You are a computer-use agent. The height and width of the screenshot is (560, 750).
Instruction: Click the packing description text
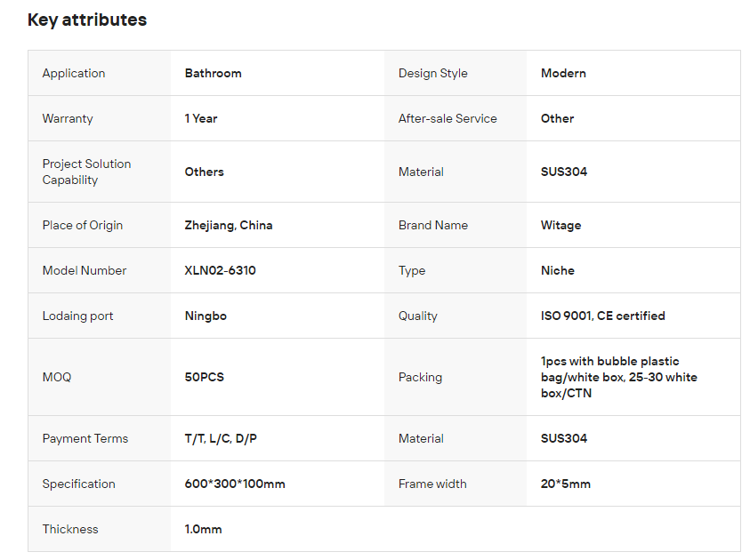(619, 377)
